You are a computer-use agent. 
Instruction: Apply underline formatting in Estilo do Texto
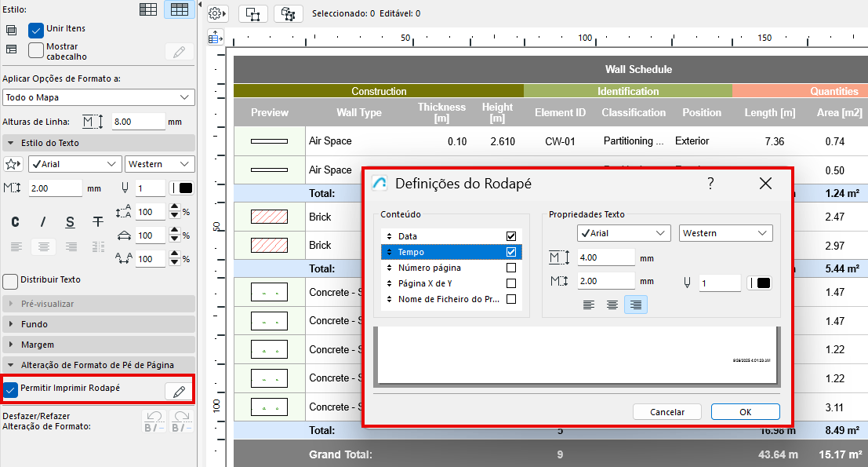tap(69, 221)
